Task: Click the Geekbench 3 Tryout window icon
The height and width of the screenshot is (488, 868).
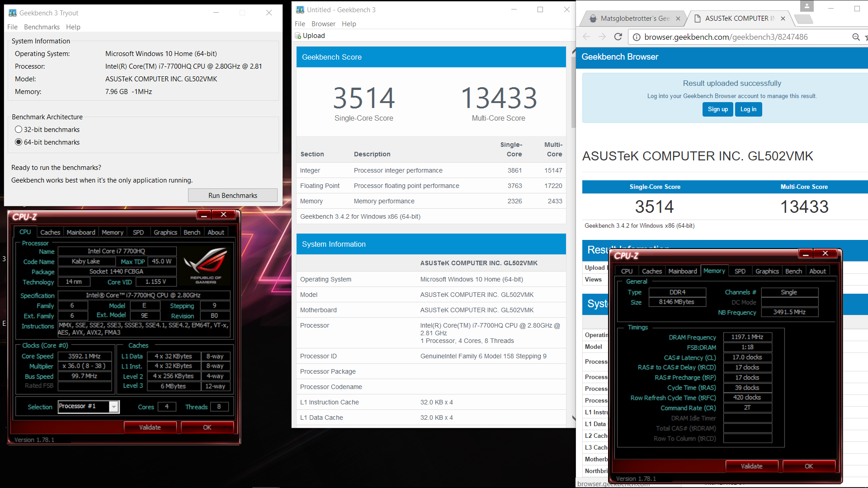Action: click(x=13, y=13)
